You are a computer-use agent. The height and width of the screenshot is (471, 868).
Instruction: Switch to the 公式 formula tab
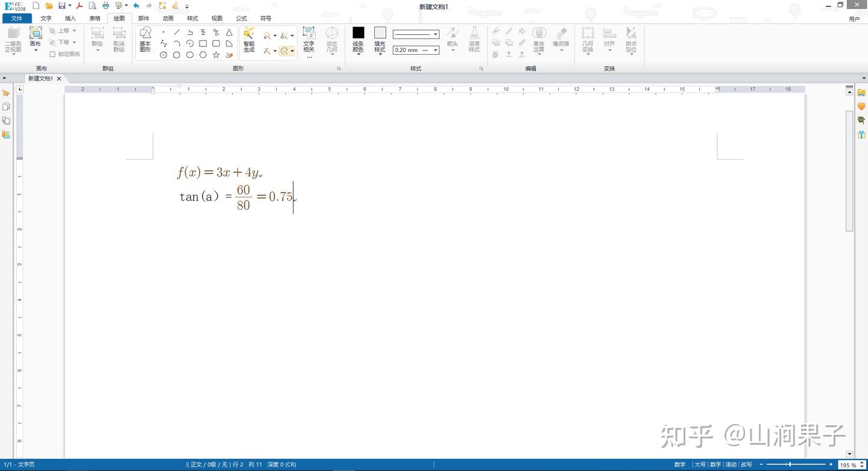coord(241,18)
